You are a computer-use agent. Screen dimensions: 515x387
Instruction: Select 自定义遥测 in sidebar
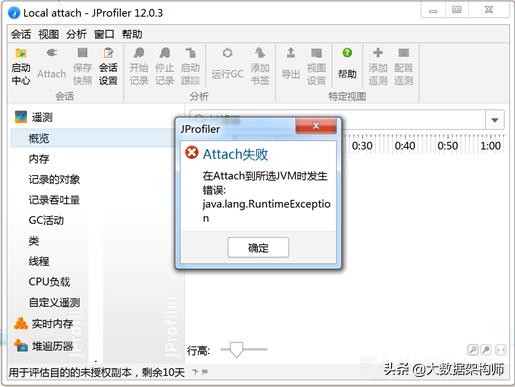(54, 302)
